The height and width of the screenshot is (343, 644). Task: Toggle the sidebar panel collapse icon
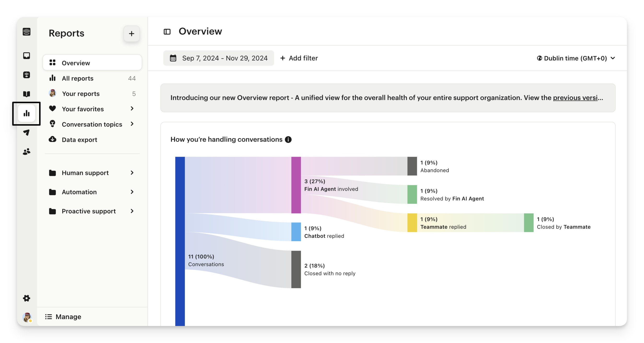coord(167,32)
